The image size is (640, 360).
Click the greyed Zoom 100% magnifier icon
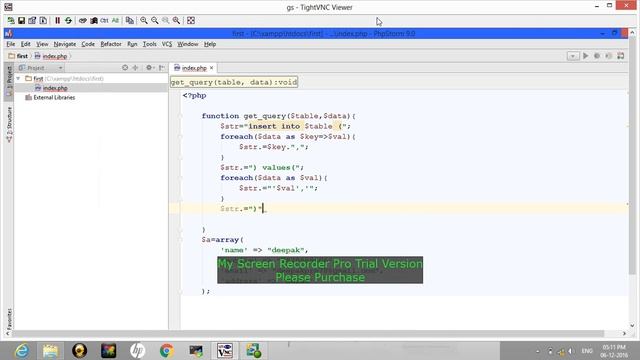pyautogui.click(x=165, y=20)
